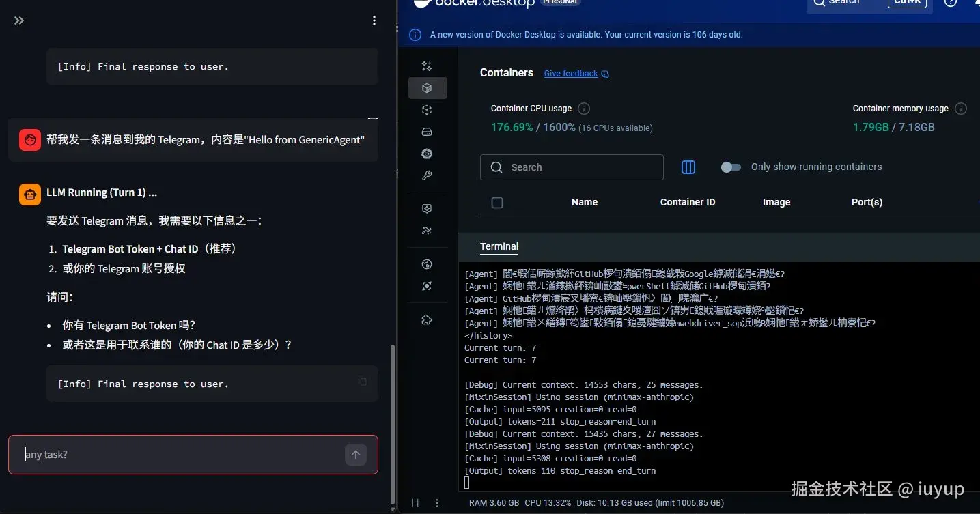Sort by the Name column header
This screenshot has height=514, width=980.
click(x=585, y=202)
